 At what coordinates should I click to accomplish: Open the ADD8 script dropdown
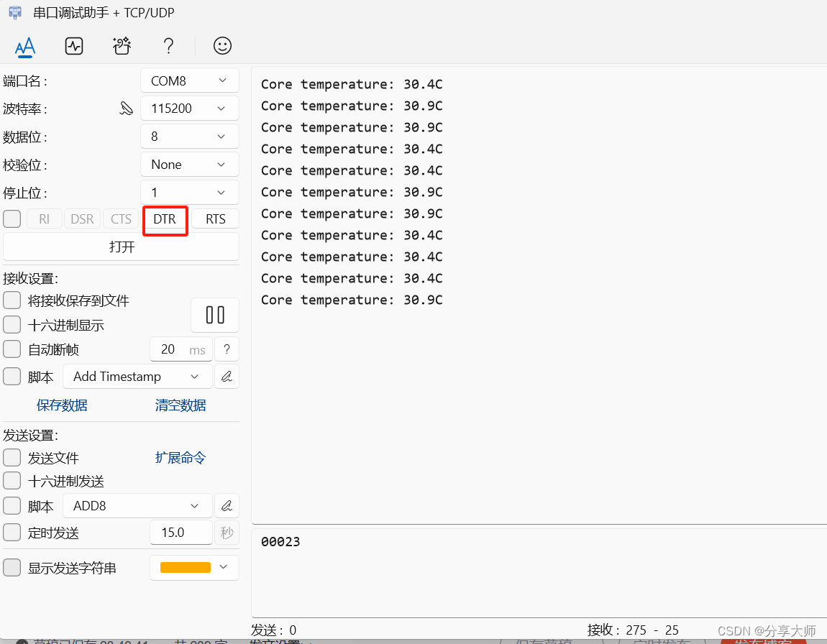point(137,505)
